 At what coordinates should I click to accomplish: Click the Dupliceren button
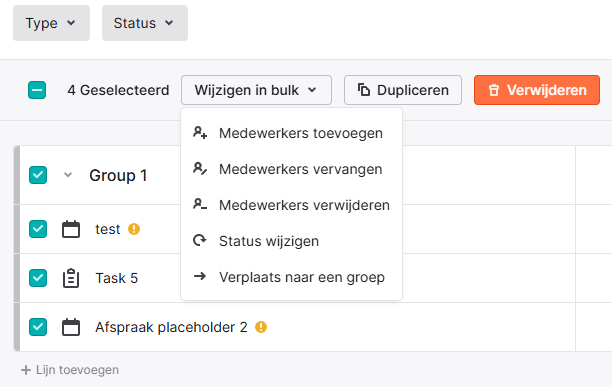click(403, 90)
